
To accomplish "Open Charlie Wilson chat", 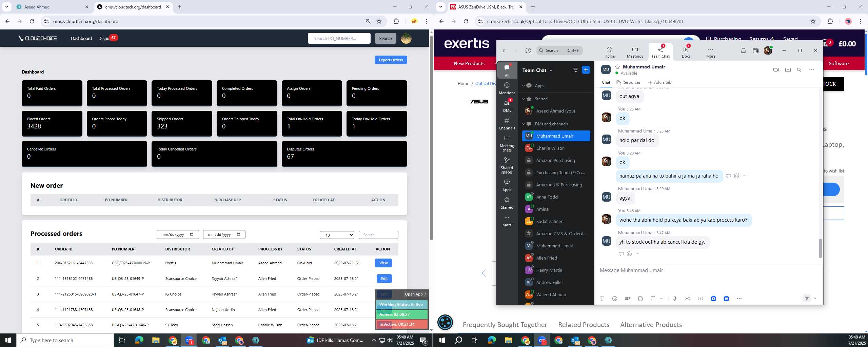I will pos(556,148).
